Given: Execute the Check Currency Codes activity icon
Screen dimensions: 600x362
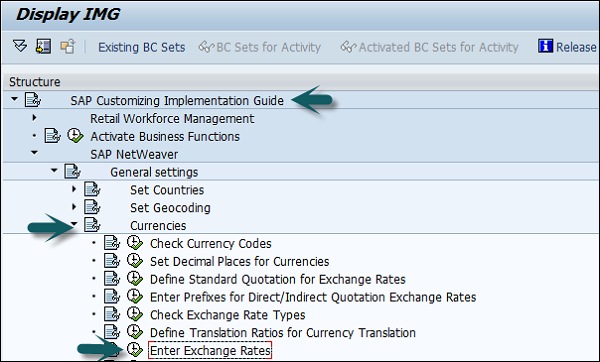Looking at the screenshot, I should 135,243.
